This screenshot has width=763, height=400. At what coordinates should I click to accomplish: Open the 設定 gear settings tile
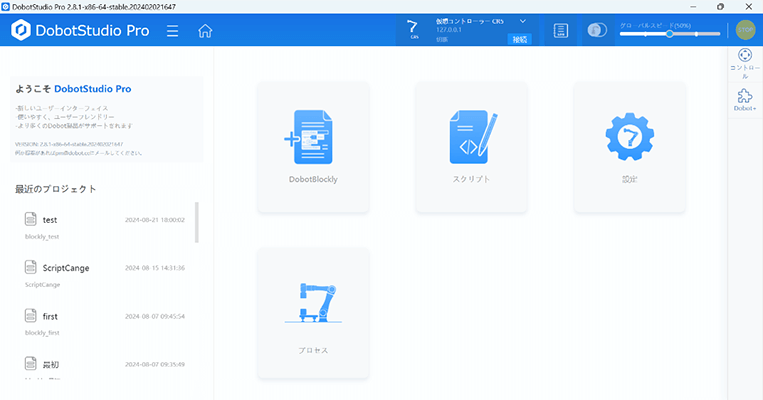(x=629, y=147)
